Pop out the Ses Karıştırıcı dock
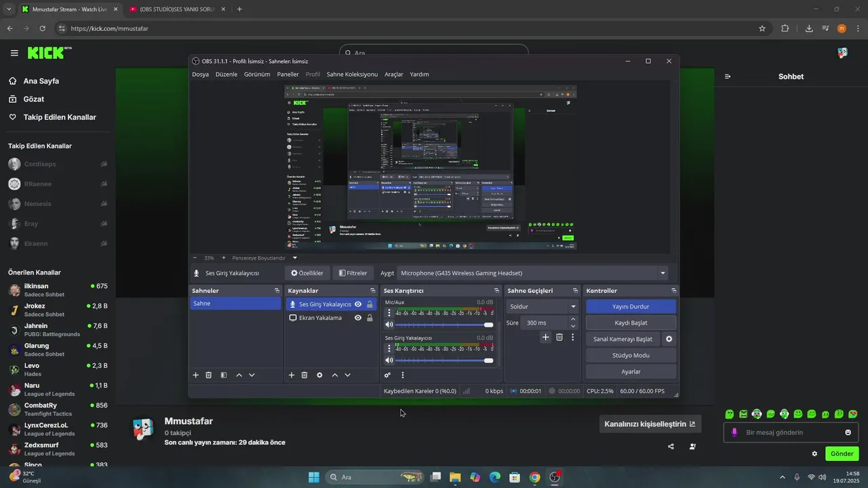The width and height of the screenshot is (868, 488). click(496, 291)
